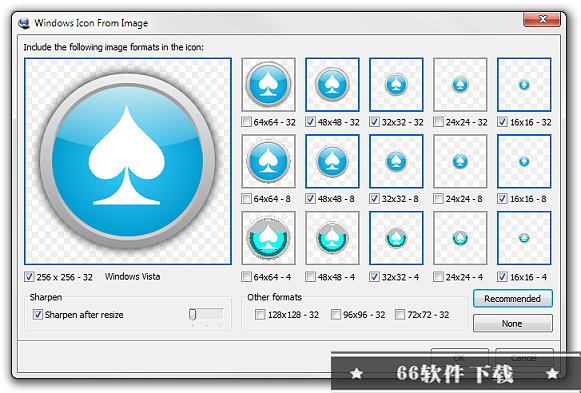Enable the 64x64 - 32 checkbox
Viewport: 581px width, 393px height.
click(x=246, y=122)
